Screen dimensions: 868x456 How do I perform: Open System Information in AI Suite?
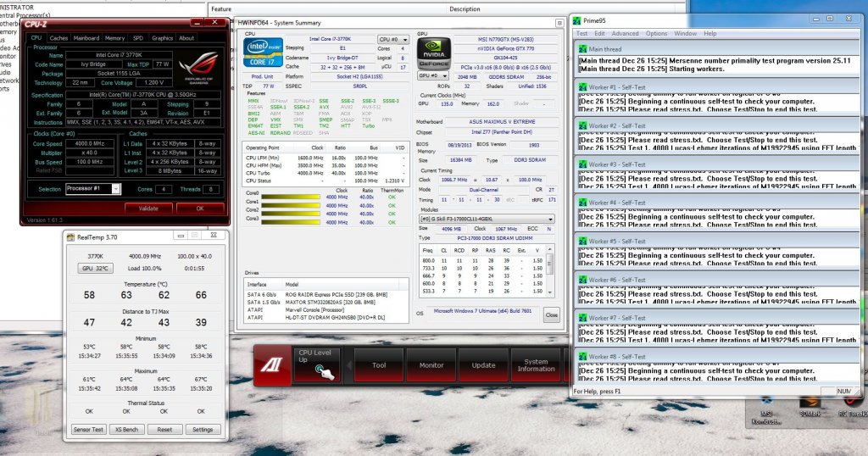[x=536, y=365]
